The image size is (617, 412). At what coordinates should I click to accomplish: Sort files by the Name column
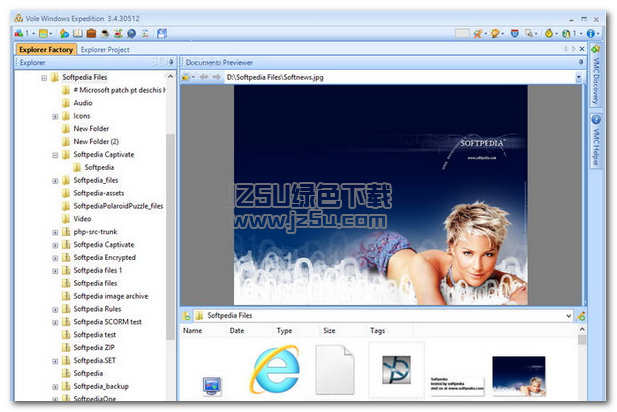[x=192, y=331]
